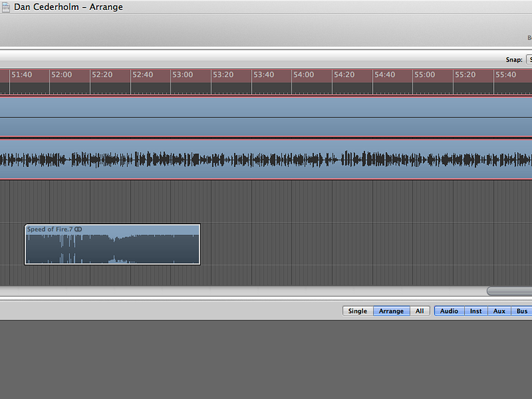Click the window title Dan Cederholm – Arrange
The height and width of the screenshot is (399, 532).
pyautogui.click(x=68, y=7)
